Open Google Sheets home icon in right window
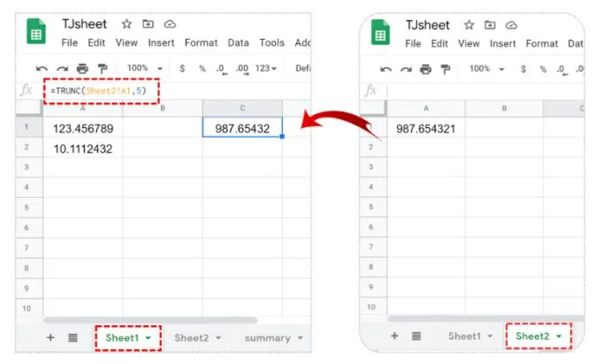610x364 pixels. 380,33
